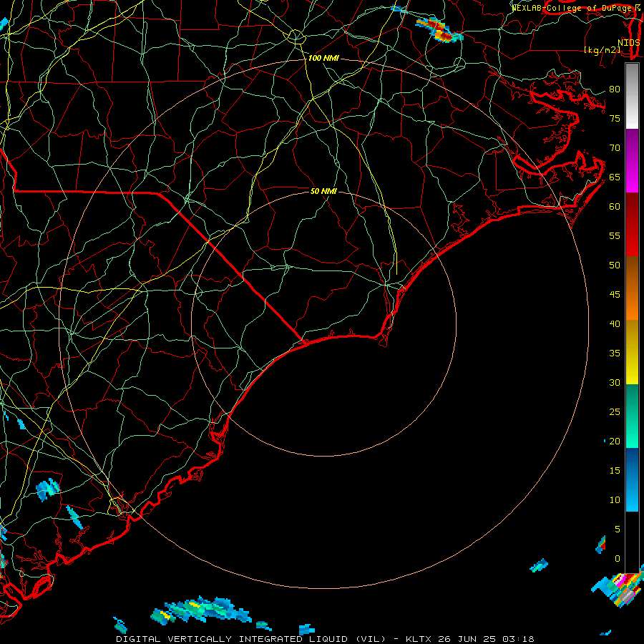Image resolution: width=644 pixels, height=644 pixels.
Task: Click the 0 value on the VIL scale
Action: point(618,559)
